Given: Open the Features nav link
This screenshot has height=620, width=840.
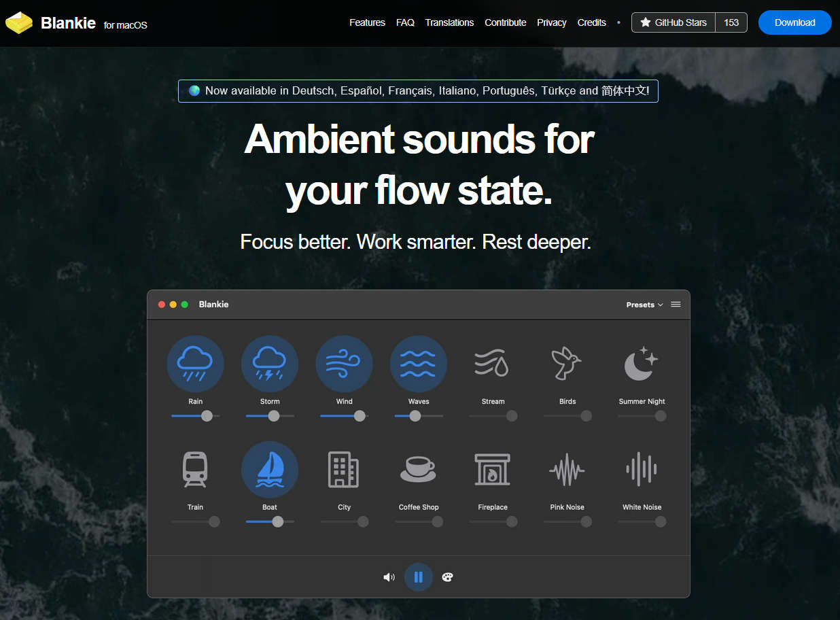Looking at the screenshot, I should 367,22.
